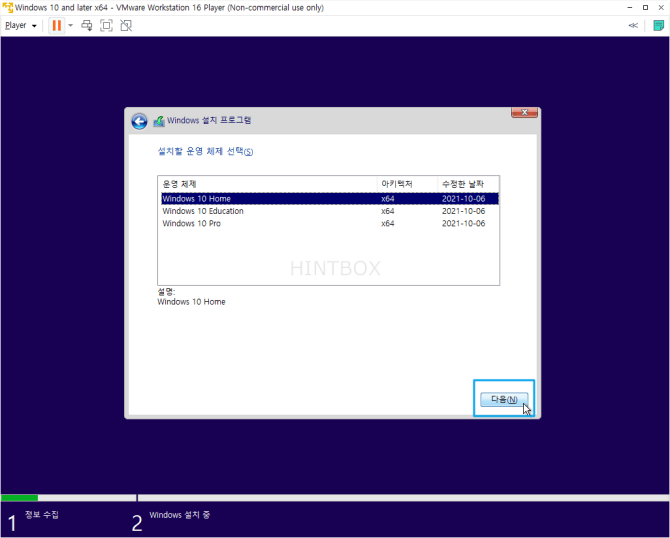Click the VMware Player title bar icon

pos(8,8)
